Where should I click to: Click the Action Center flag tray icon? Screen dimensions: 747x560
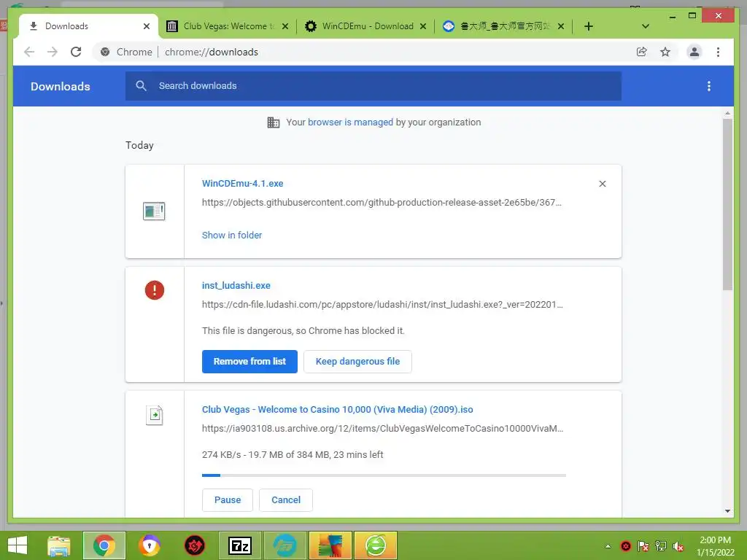pos(643,546)
